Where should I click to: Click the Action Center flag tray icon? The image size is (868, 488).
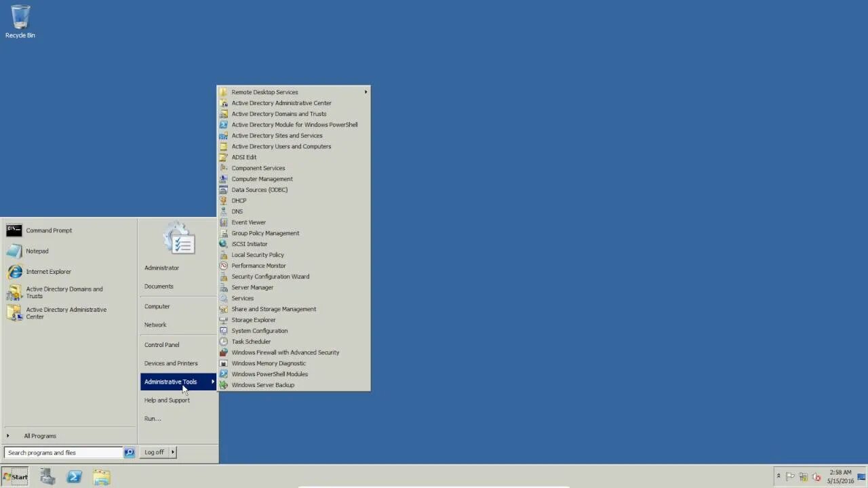pyautogui.click(x=791, y=476)
